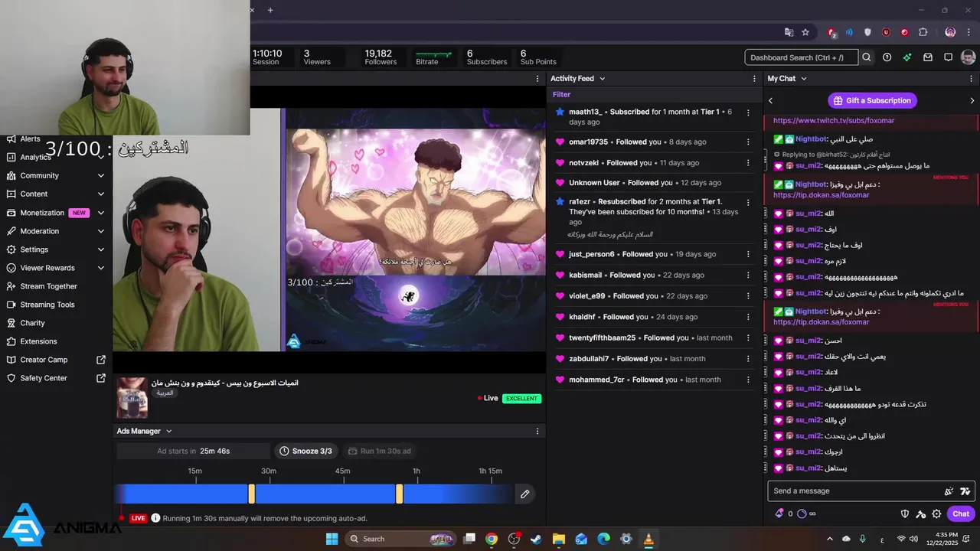Open the 7TV emote menu icon
Image resolution: width=980 pixels, height=551 pixels.
965,491
